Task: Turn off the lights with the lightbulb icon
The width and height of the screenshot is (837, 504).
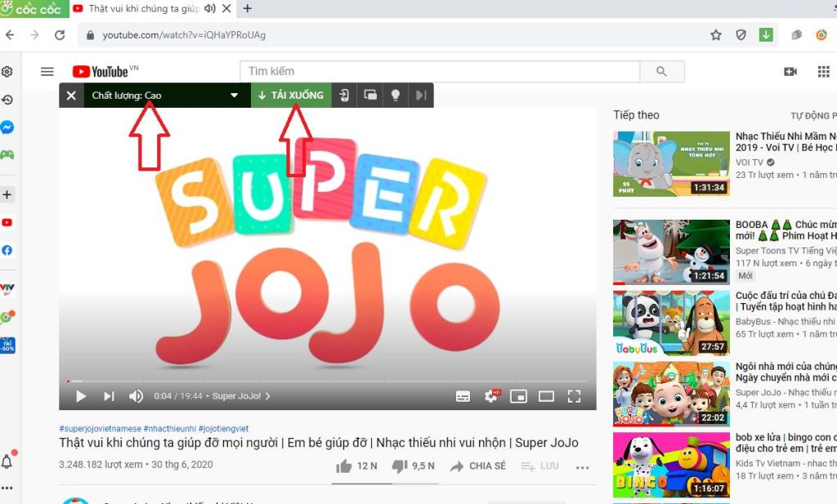Action: (x=396, y=95)
